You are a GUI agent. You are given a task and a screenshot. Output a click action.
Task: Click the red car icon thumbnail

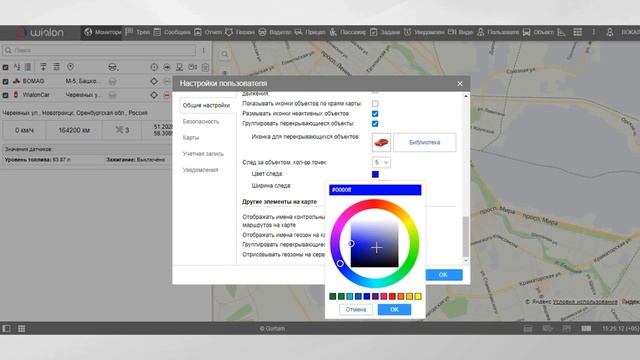tap(381, 142)
